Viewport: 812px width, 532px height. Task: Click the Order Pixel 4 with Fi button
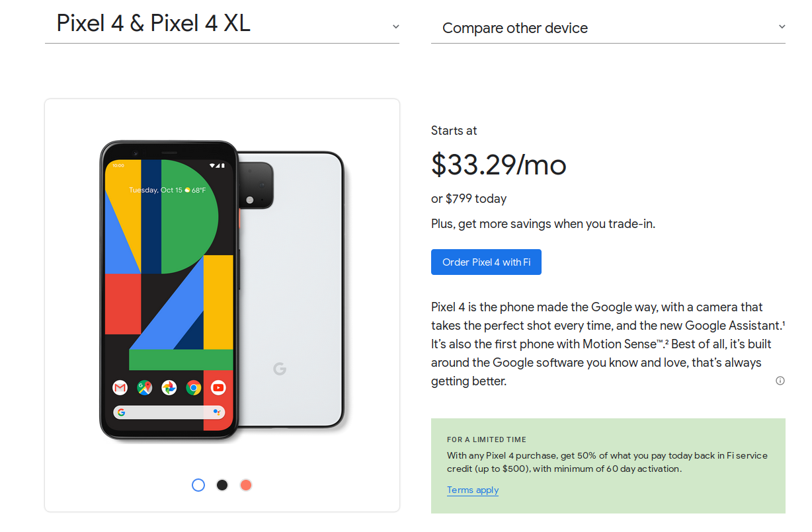coord(486,262)
